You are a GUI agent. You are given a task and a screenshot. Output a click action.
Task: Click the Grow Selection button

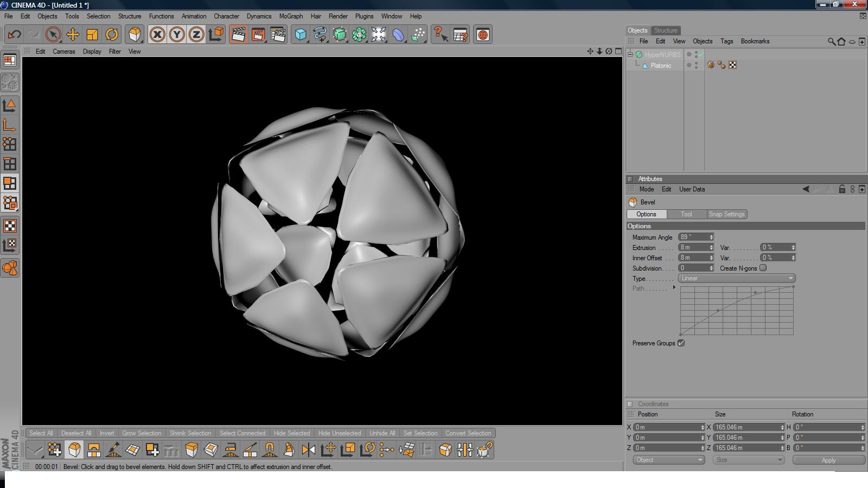pyautogui.click(x=142, y=433)
